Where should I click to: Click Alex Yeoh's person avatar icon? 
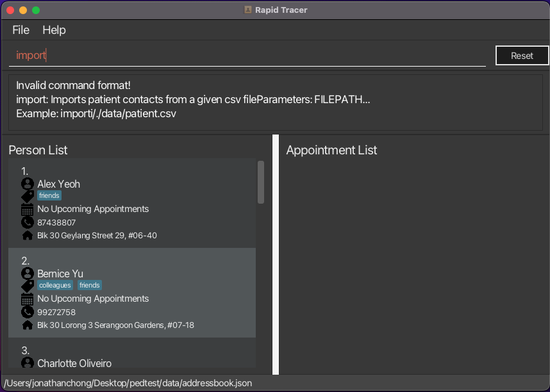click(28, 184)
